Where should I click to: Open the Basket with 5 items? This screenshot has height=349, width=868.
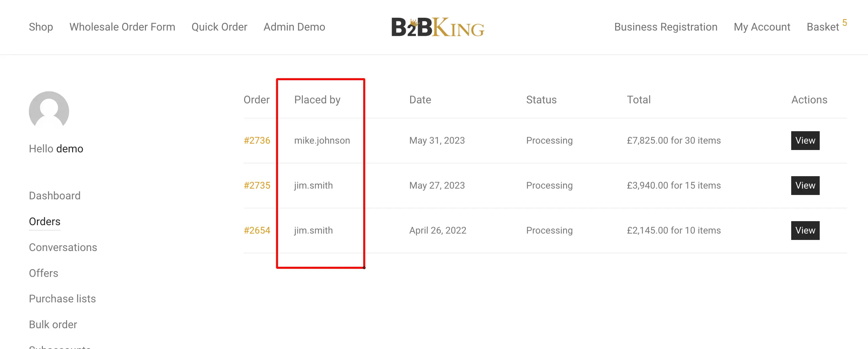point(826,26)
